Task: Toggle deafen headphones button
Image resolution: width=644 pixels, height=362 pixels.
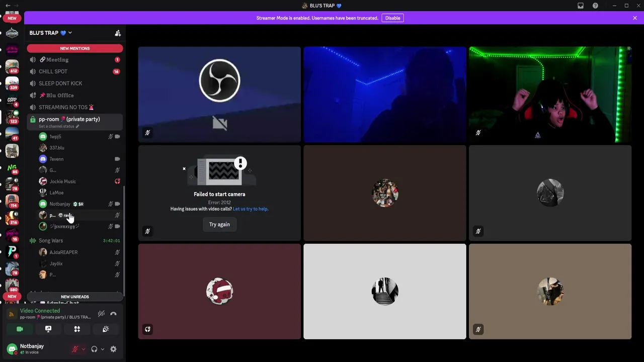Action: point(94,349)
